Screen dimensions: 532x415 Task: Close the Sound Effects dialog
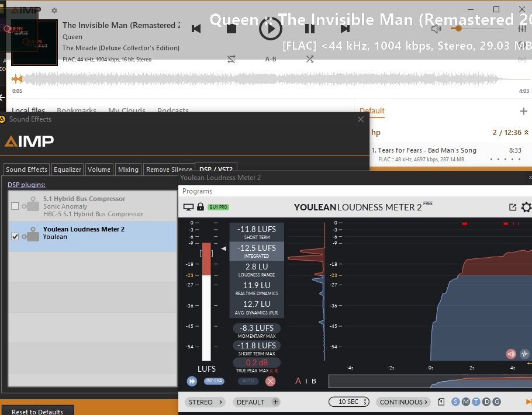361,119
